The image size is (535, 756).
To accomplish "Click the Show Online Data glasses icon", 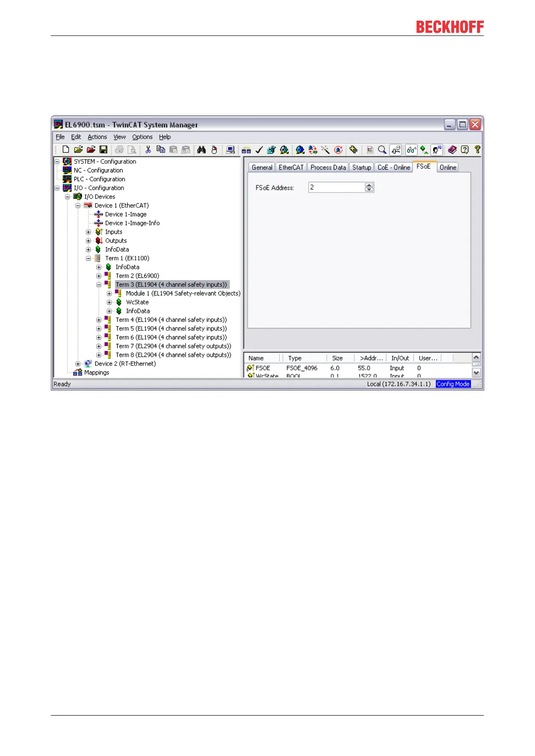I will click(411, 149).
